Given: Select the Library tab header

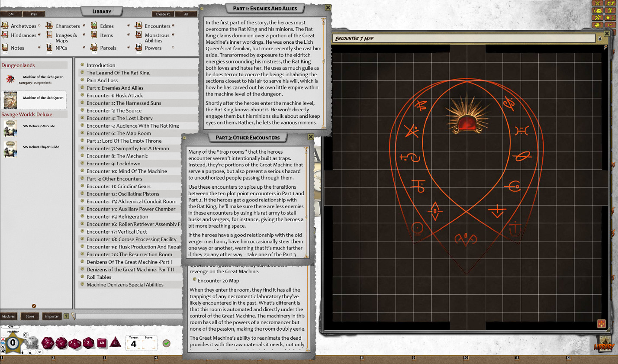Looking at the screenshot, I should 102,11.
